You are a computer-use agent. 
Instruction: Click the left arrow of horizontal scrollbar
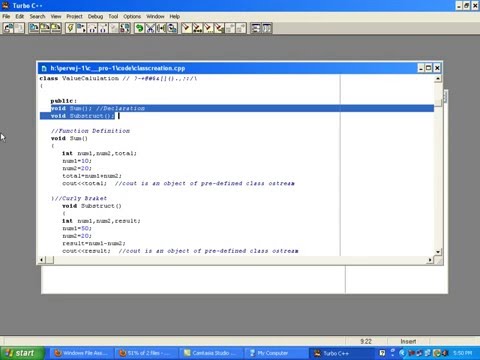click(x=42, y=260)
